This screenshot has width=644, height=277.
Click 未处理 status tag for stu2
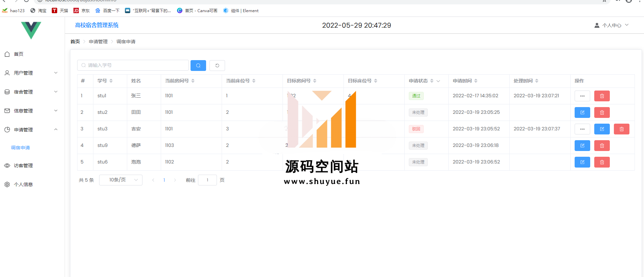(x=418, y=112)
